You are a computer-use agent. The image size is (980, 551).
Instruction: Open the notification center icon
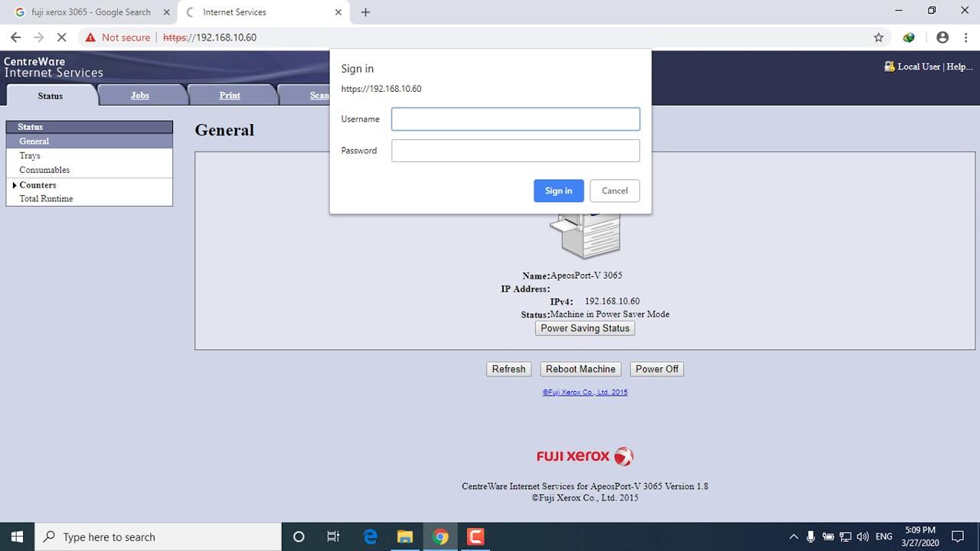pos(957,536)
